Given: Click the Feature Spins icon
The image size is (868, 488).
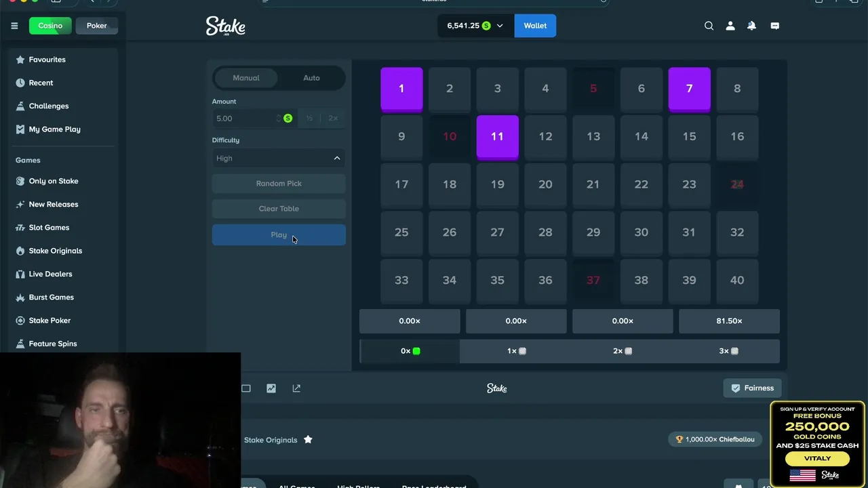Looking at the screenshot, I should [20, 344].
